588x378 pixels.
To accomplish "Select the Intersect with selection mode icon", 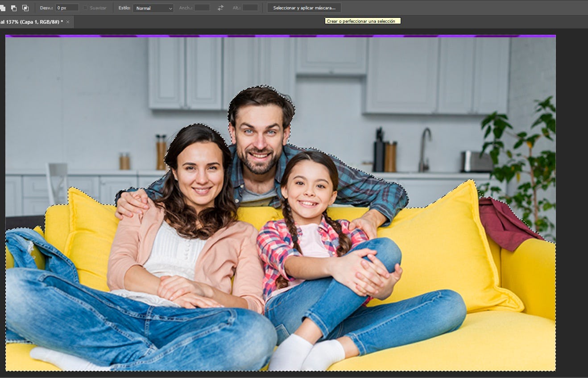I will [x=25, y=8].
